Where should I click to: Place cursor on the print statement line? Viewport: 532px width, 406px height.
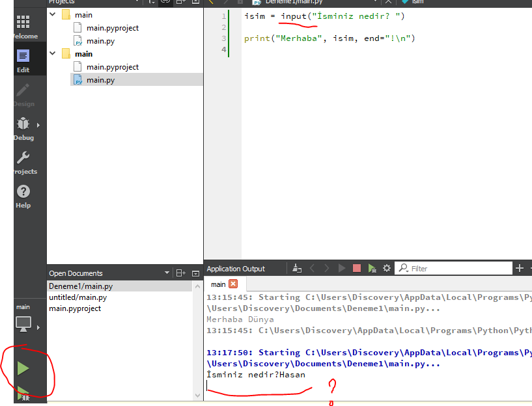click(329, 38)
